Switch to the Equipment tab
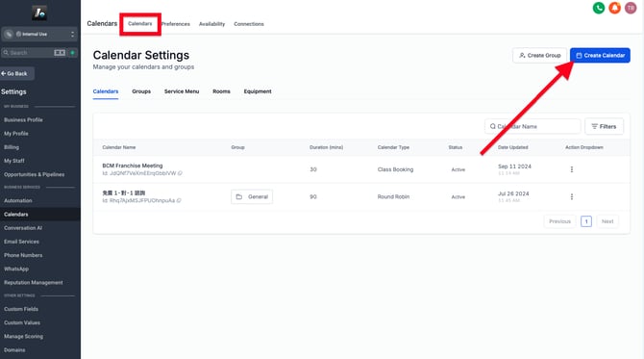This screenshot has width=644, height=359. [x=258, y=91]
